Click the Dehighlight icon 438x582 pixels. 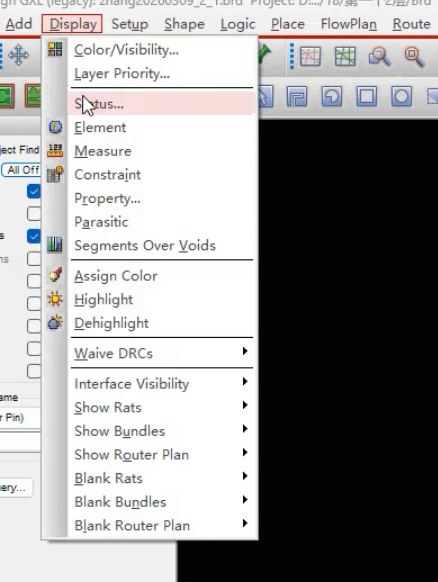(55, 322)
